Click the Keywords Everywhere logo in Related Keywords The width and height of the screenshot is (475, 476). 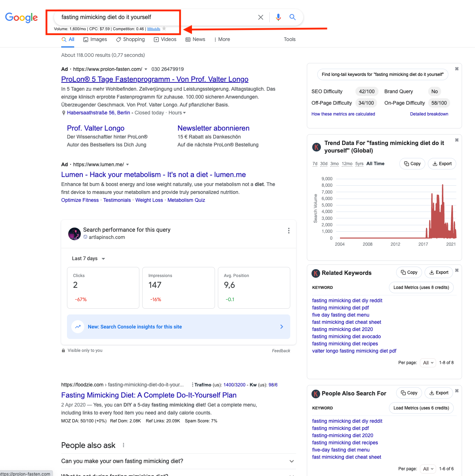point(315,273)
